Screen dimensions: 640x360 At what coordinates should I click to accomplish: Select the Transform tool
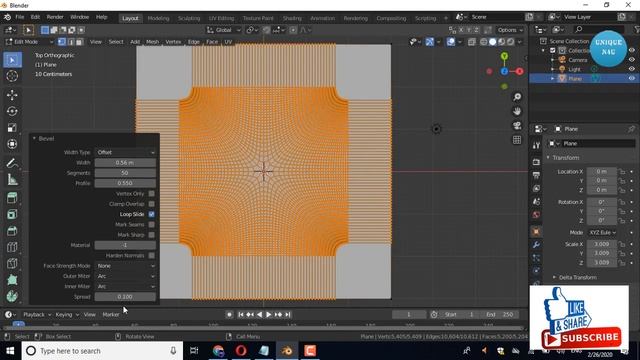tap(12, 144)
